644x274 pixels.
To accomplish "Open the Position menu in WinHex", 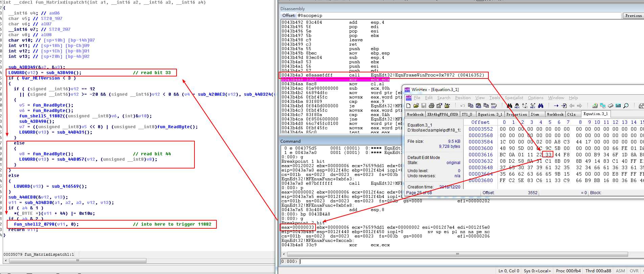I will pyautogui.click(x=463, y=98).
